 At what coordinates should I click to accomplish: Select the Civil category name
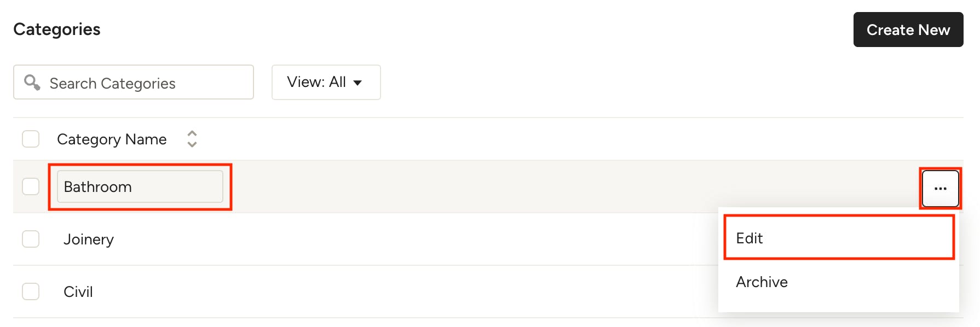coord(78,291)
